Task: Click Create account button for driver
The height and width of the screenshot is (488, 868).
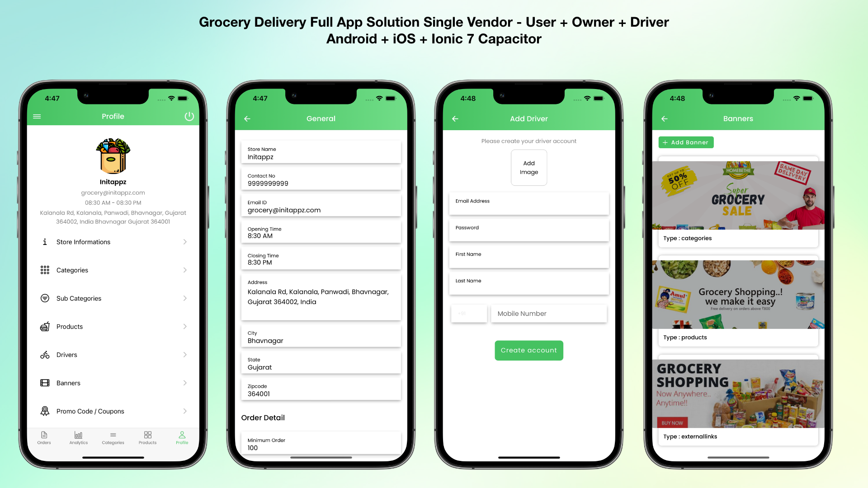Action: click(528, 350)
